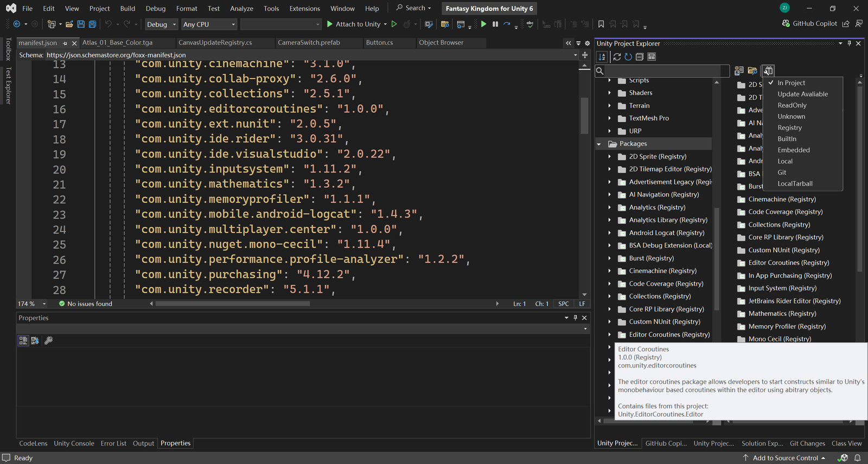Image resolution: width=868 pixels, height=464 pixels.
Task: Uncheck the In Project filter option
Action: [791, 83]
